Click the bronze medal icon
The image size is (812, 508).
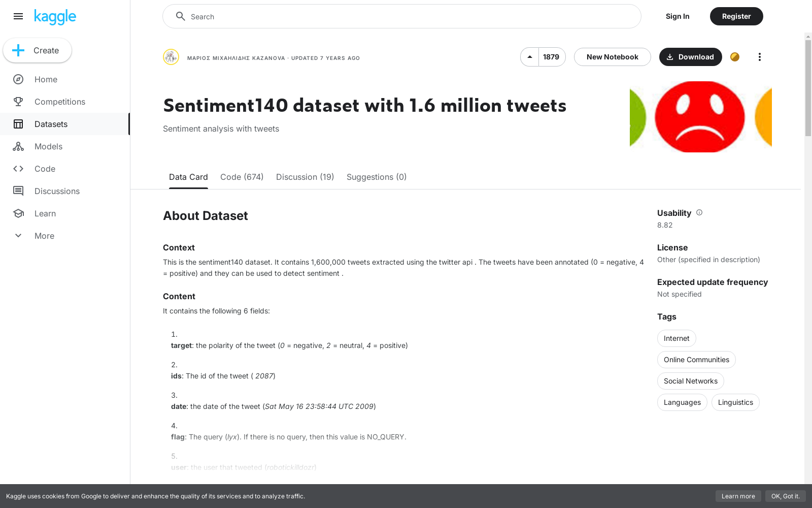tap(735, 57)
